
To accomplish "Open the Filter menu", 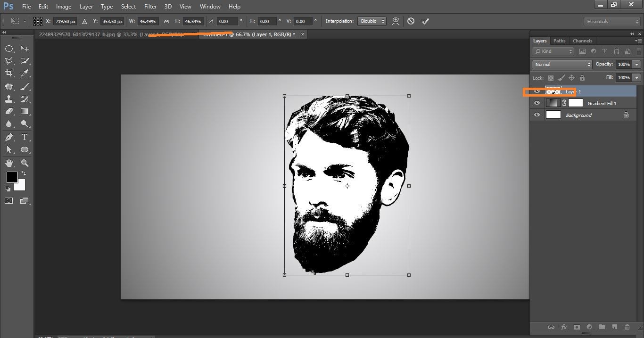I will [x=150, y=6].
